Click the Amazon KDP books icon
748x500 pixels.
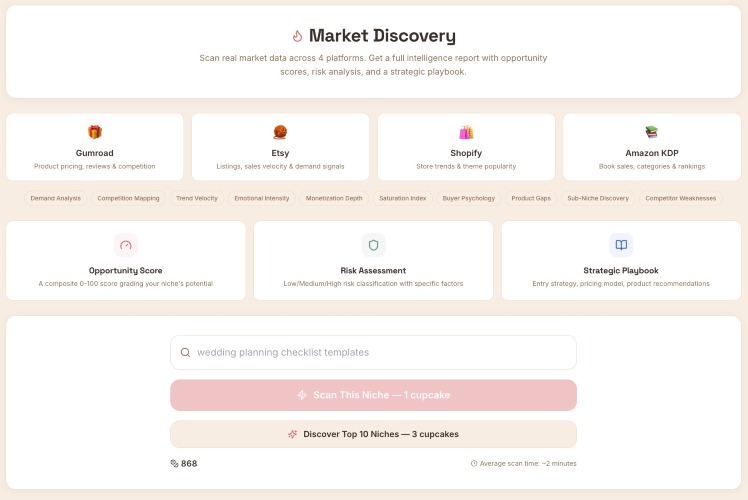pos(652,132)
